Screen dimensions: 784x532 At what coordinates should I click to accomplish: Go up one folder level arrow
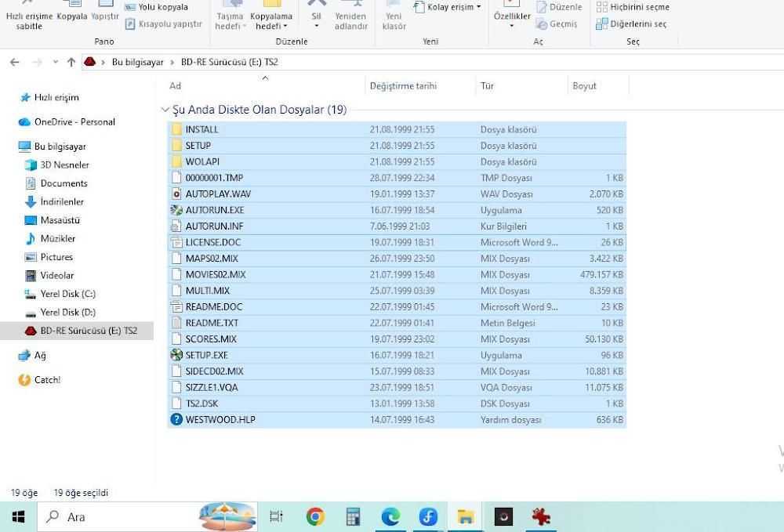[71, 62]
